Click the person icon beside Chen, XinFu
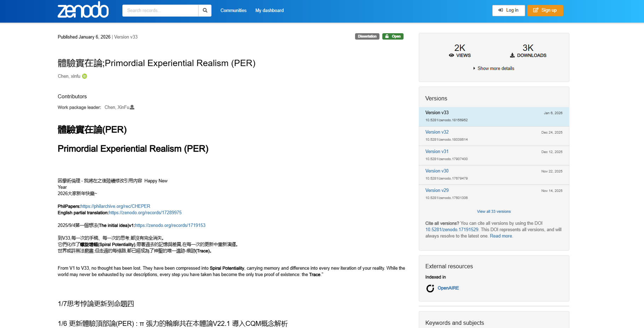The height and width of the screenshot is (328, 644). [132, 107]
